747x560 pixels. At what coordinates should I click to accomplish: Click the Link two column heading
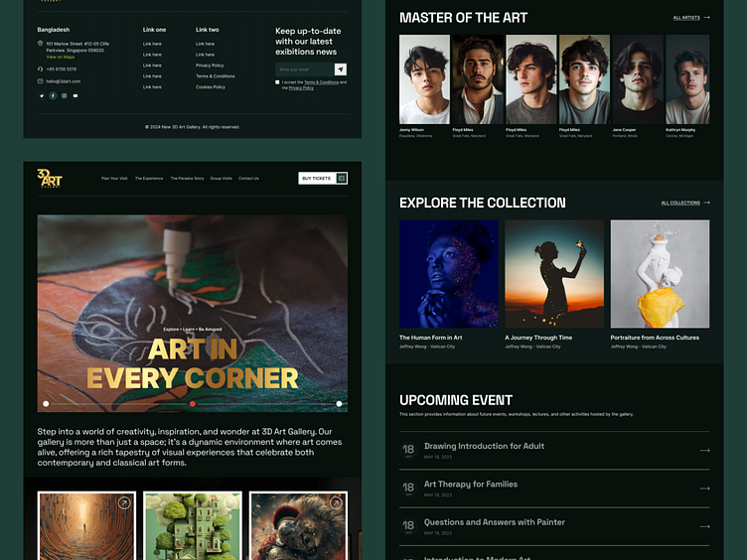(x=208, y=30)
